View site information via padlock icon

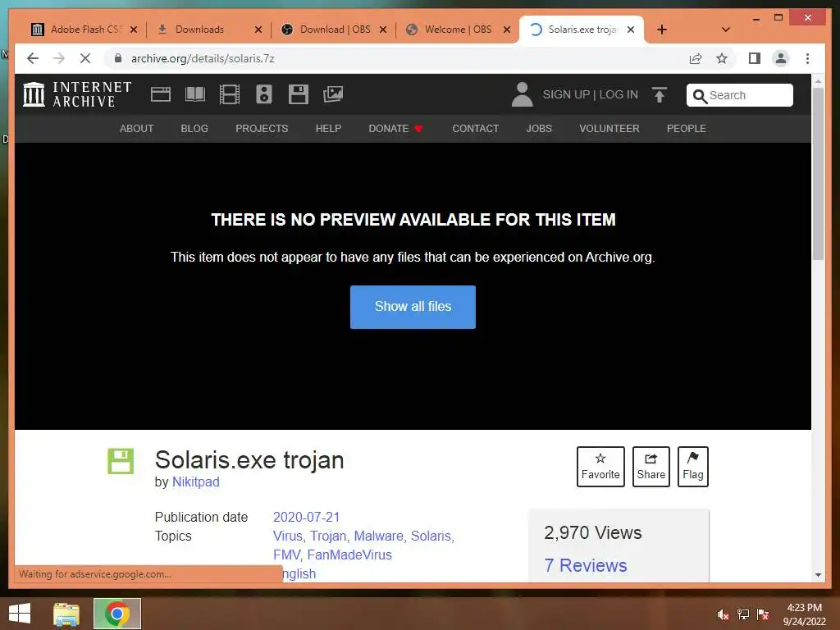[x=118, y=58]
